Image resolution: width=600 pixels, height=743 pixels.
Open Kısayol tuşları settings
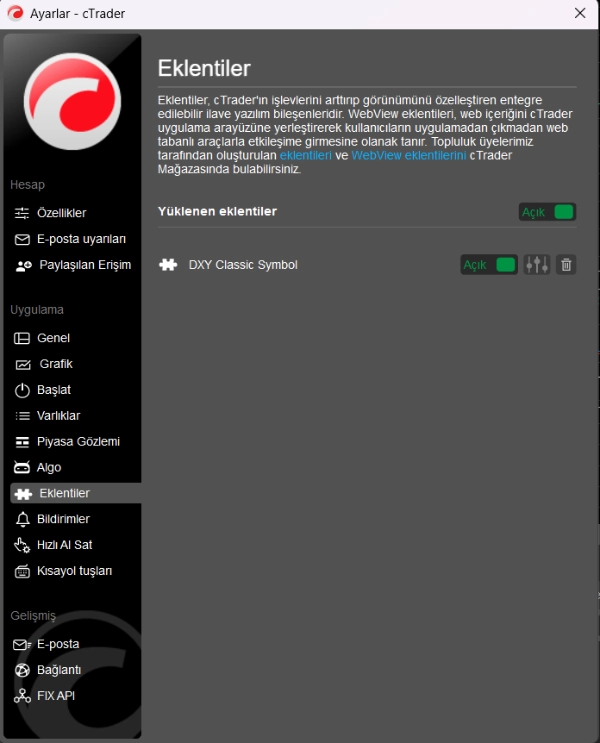coord(74,571)
